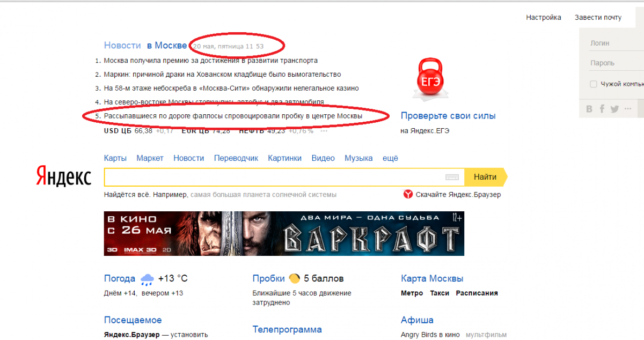This screenshot has width=644, height=340.
Task: Click inside the Yandex search field
Action: point(274,177)
